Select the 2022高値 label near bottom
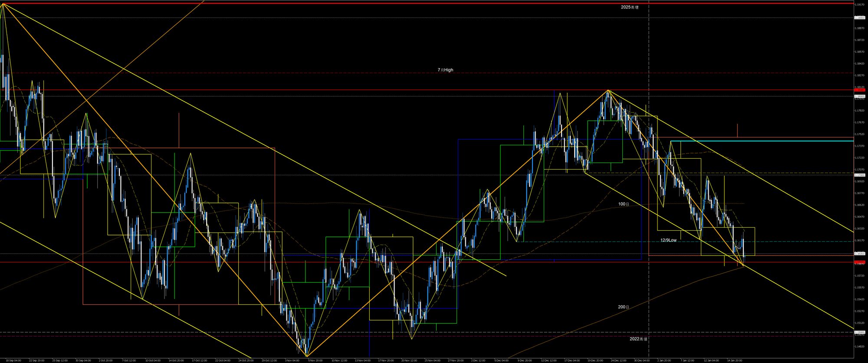868x363 pixels. 638,339
